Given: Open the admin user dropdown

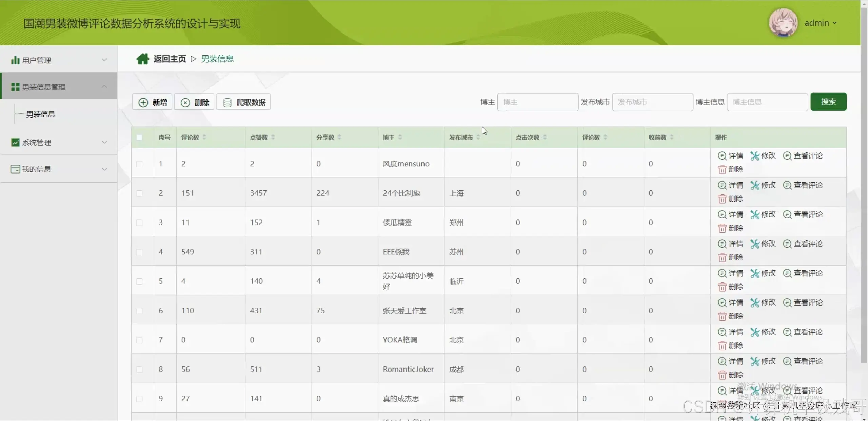Looking at the screenshot, I should (821, 23).
